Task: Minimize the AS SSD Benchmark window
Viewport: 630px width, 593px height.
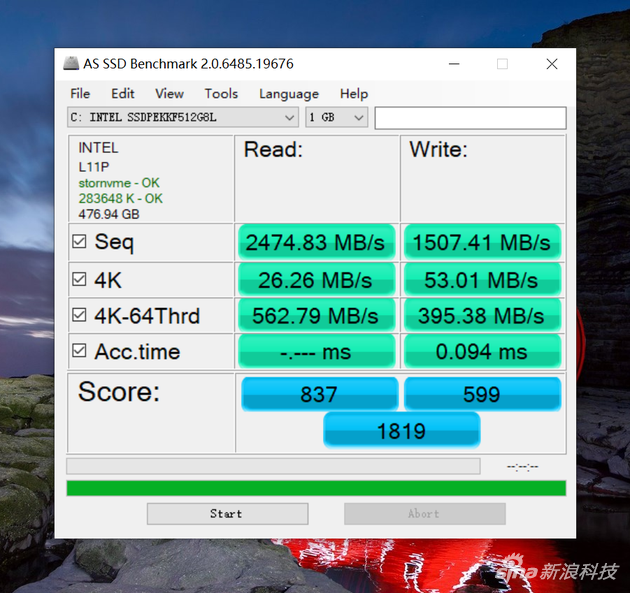Action: (x=454, y=64)
